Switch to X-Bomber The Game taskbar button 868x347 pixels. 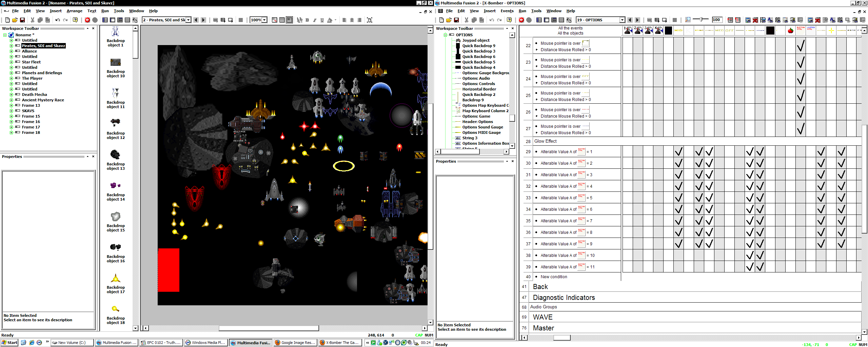pos(340,343)
